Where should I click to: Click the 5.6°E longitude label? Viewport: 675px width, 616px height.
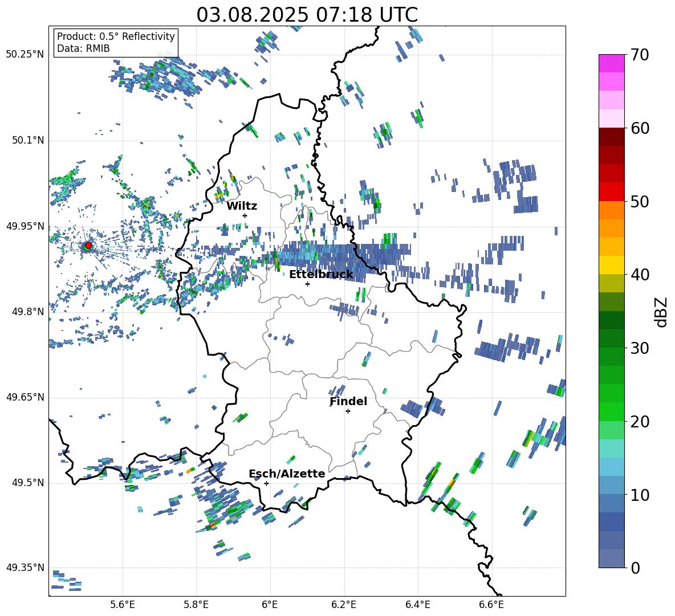tap(123, 605)
